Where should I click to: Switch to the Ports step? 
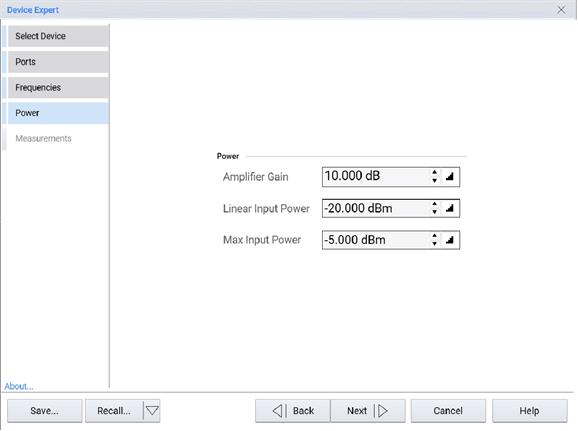point(58,62)
